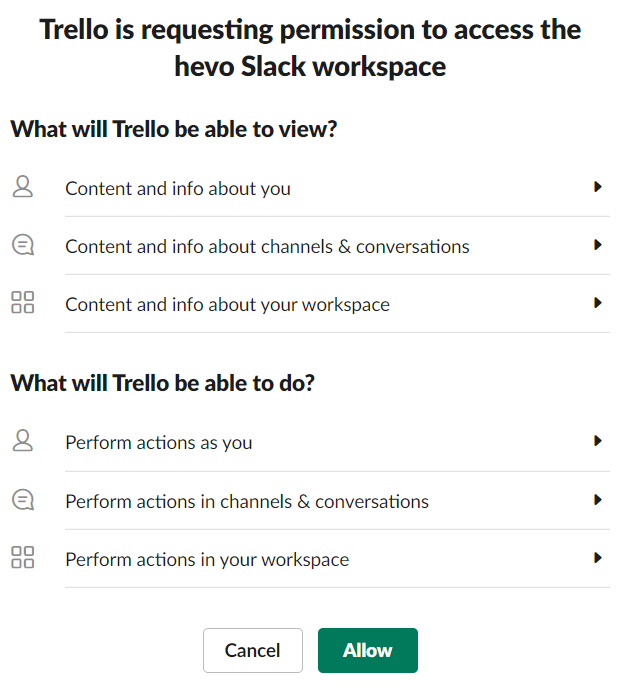The image size is (636, 692).
Task: Select the 'Perform actions as you' text
Action: coord(159,443)
